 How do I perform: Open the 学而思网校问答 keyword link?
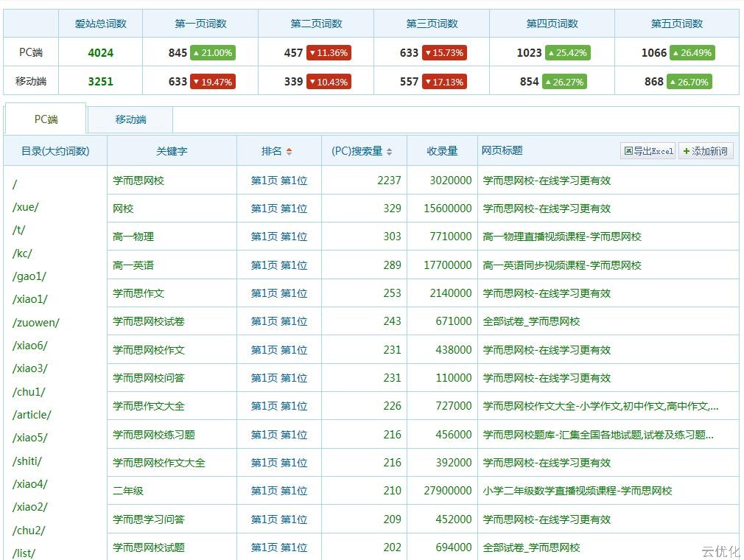[149, 378]
